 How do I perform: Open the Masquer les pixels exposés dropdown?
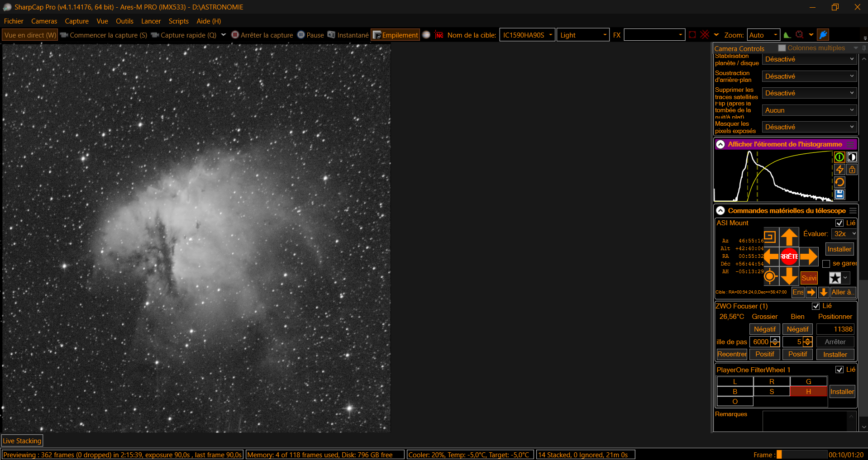[x=809, y=127]
